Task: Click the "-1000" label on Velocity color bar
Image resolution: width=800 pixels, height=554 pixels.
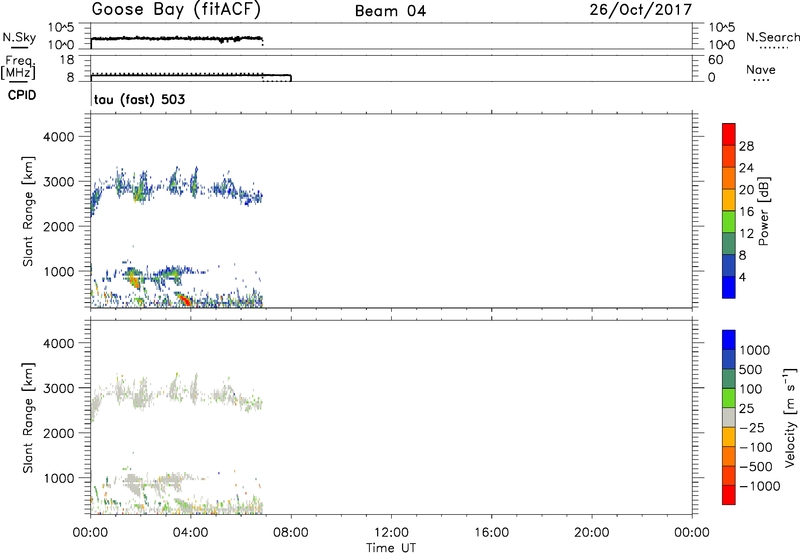Action: (x=759, y=486)
